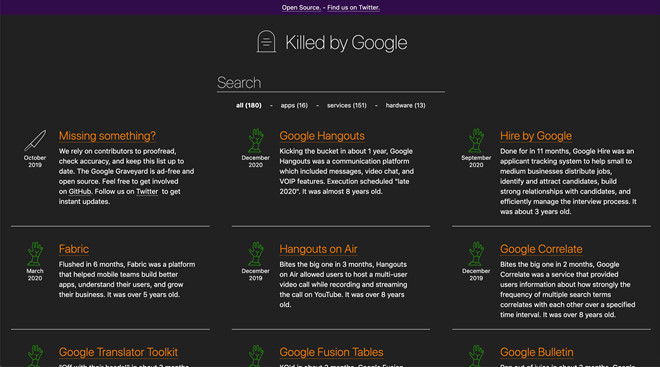Open the Hire by Google heading link
This screenshot has width=660, height=367.
point(536,136)
